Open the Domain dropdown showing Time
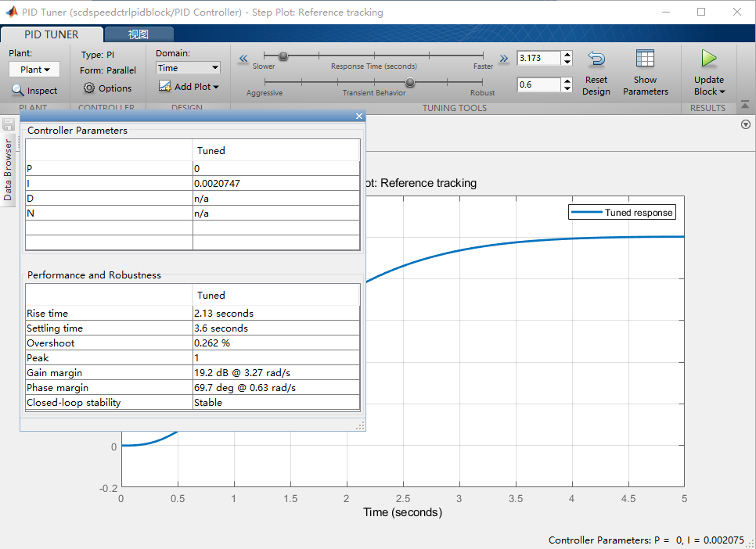The width and height of the screenshot is (756, 549). click(x=188, y=67)
